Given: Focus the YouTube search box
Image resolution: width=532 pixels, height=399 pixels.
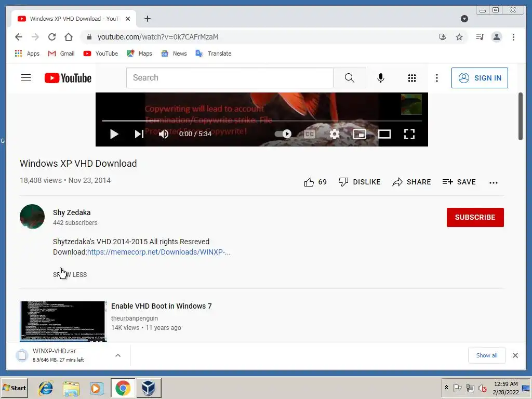Looking at the screenshot, I should click(230, 78).
